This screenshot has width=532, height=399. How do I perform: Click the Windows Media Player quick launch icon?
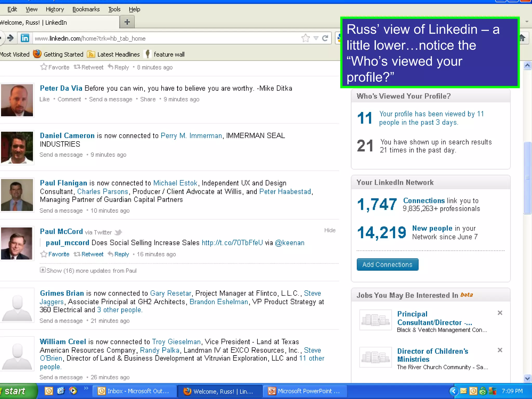73,390
